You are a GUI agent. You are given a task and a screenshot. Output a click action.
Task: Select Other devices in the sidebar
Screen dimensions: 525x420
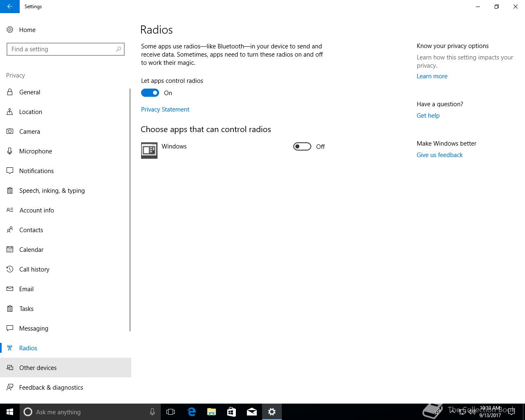click(x=66, y=367)
